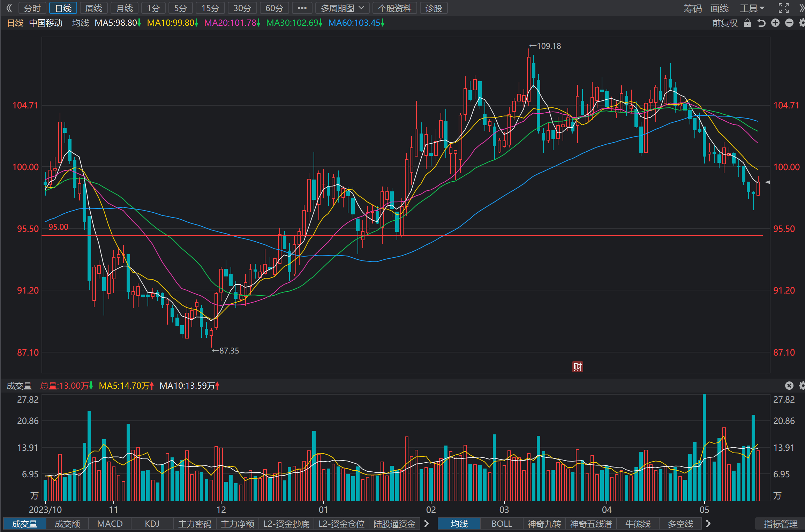Viewport: 805px width, 532px height.
Task: Switch to 月线 monthly period
Action: [125, 8]
